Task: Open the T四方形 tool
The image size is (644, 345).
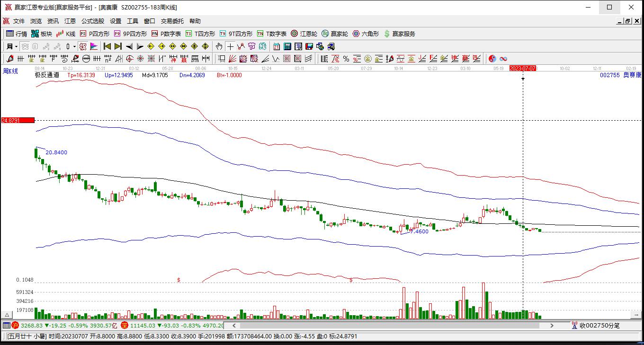Action: (x=200, y=34)
